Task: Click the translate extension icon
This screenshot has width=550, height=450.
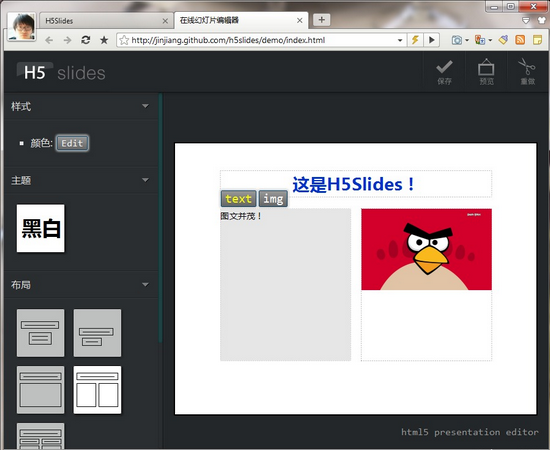Action: (480, 40)
